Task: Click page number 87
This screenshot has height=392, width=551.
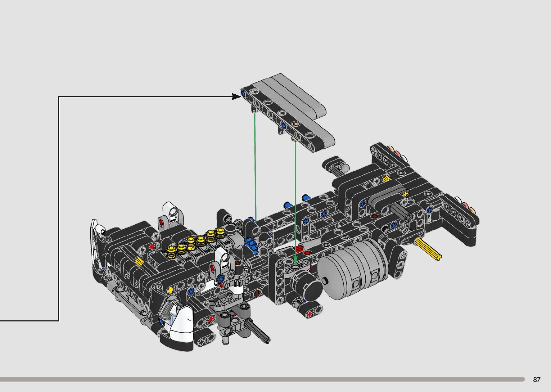Action: click(537, 379)
